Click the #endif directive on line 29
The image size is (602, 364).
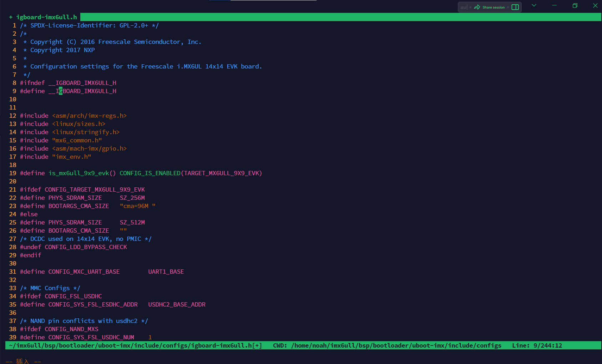[31, 255]
